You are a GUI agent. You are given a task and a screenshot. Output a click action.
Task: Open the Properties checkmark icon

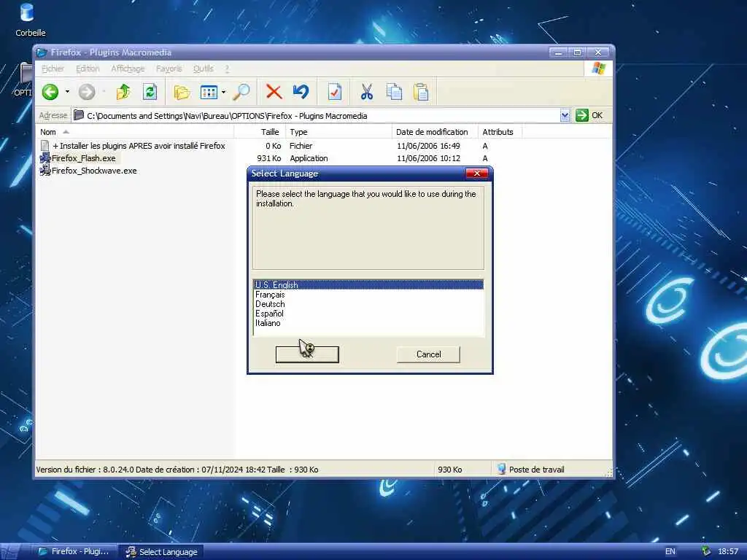[335, 92]
